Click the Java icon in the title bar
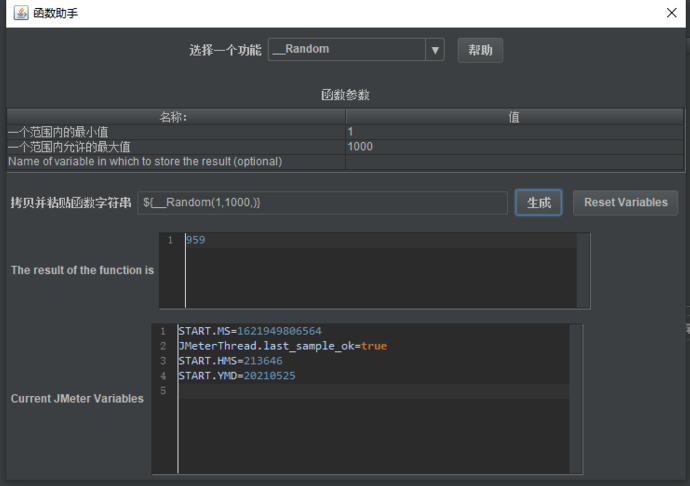This screenshot has width=690, height=486. (x=21, y=13)
